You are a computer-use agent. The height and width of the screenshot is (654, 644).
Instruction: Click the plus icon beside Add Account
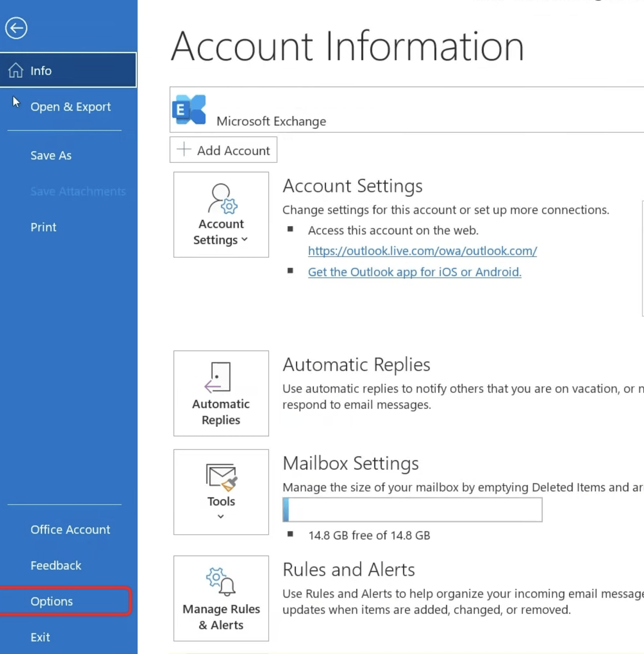(184, 150)
